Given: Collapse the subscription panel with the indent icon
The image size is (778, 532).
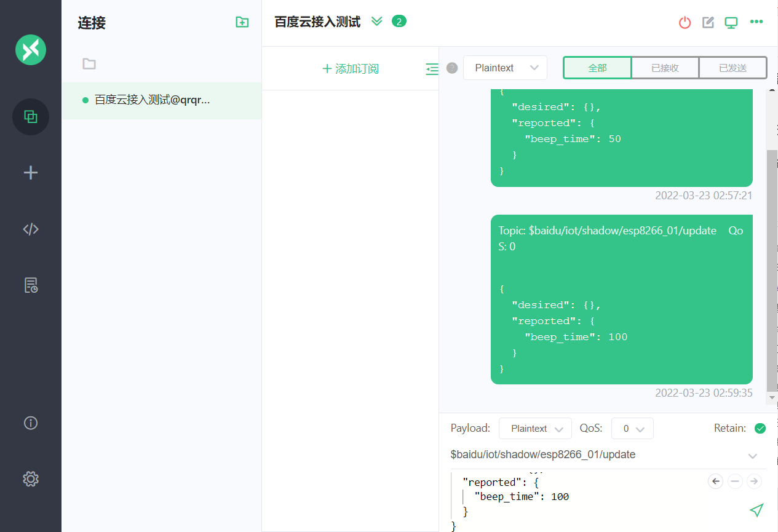Looking at the screenshot, I should tap(432, 69).
